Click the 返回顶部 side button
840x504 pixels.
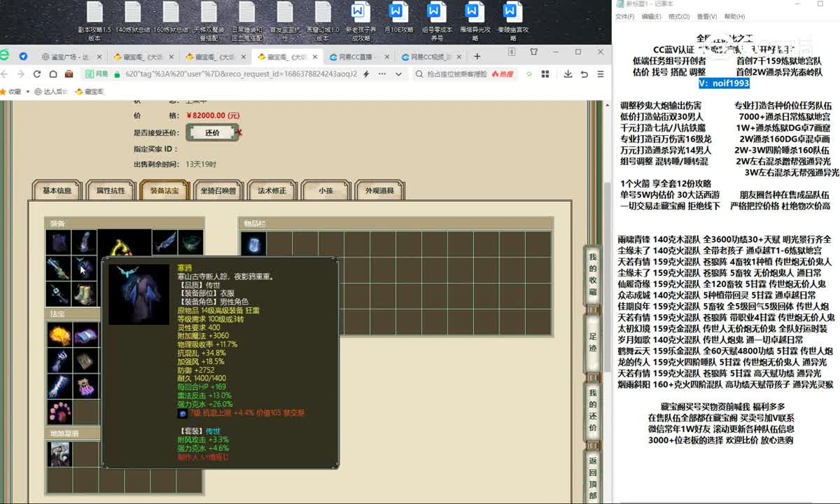593,478
